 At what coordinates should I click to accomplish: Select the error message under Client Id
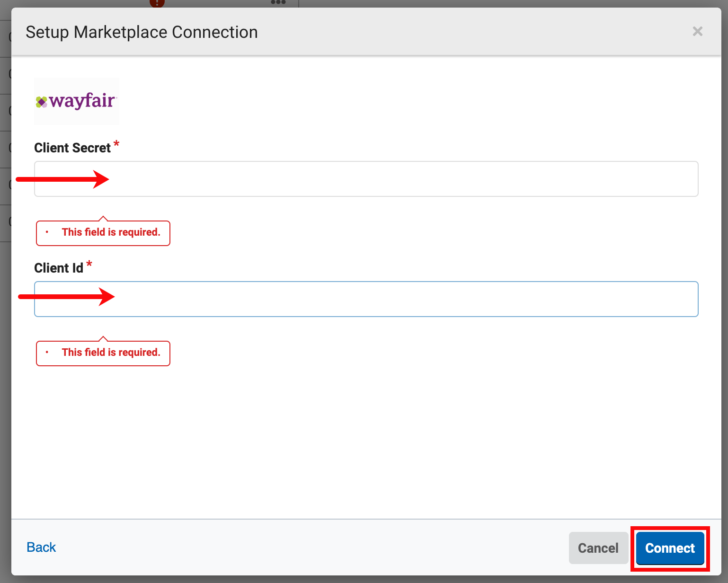111,353
